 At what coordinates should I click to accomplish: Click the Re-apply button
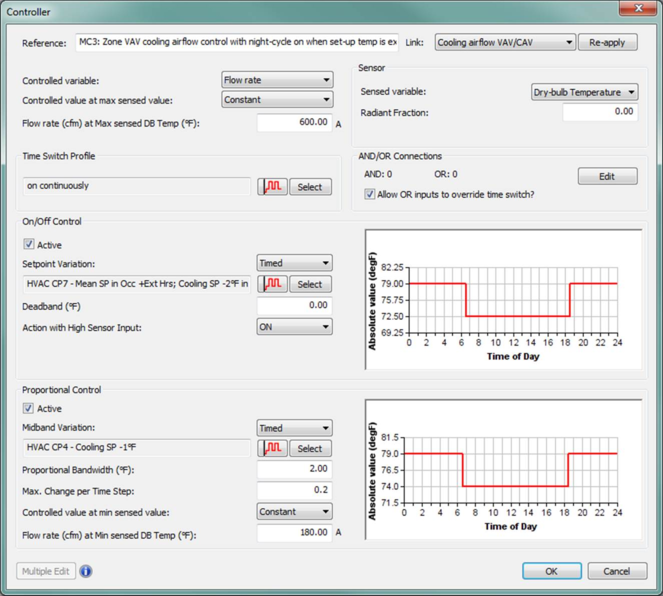pyautogui.click(x=608, y=42)
